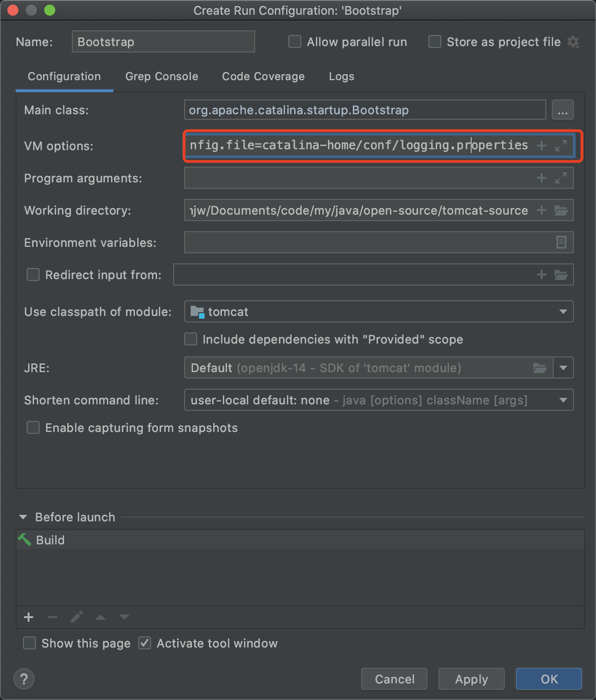Open Use classpath of module dropdown
Viewport: 596px width, 700px height.
click(x=563, y=312)
